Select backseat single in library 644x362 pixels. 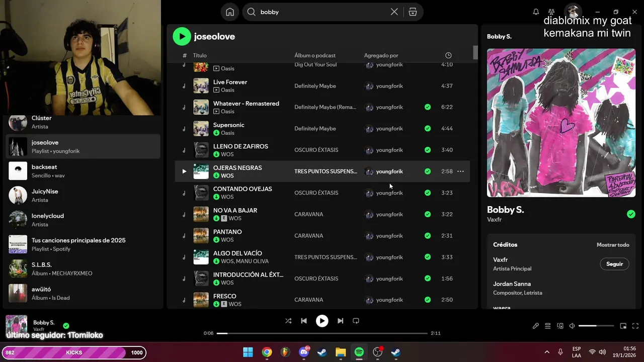click(84, 171)
